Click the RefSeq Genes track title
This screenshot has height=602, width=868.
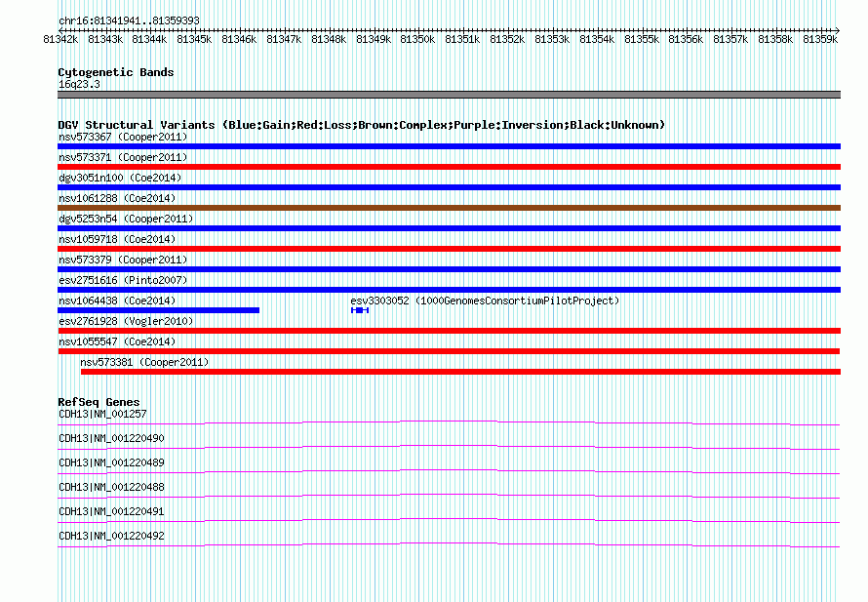tap(99, 402)
